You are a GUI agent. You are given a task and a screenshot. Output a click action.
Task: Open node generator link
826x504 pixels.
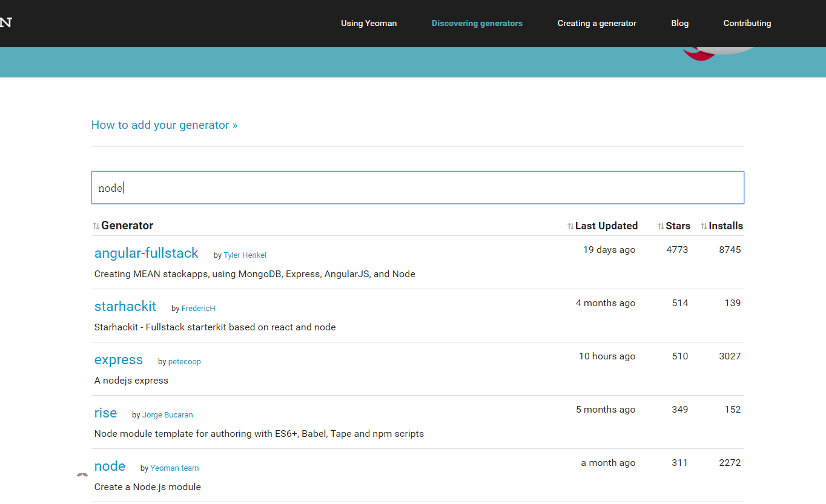(x=110, y=466)
